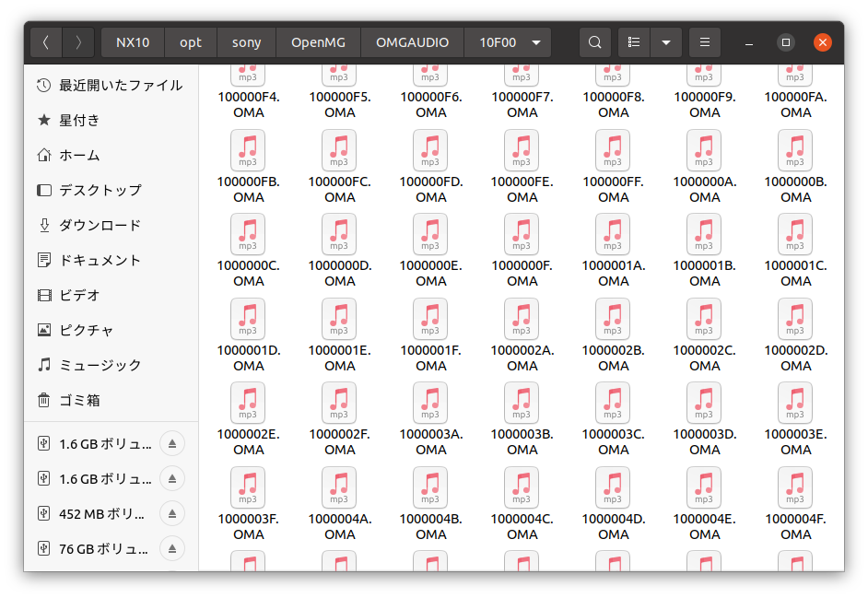The height and width of the screenshot is (598, 868).
Task: Navigate to opt in path bar
Action: coord(191,42)
